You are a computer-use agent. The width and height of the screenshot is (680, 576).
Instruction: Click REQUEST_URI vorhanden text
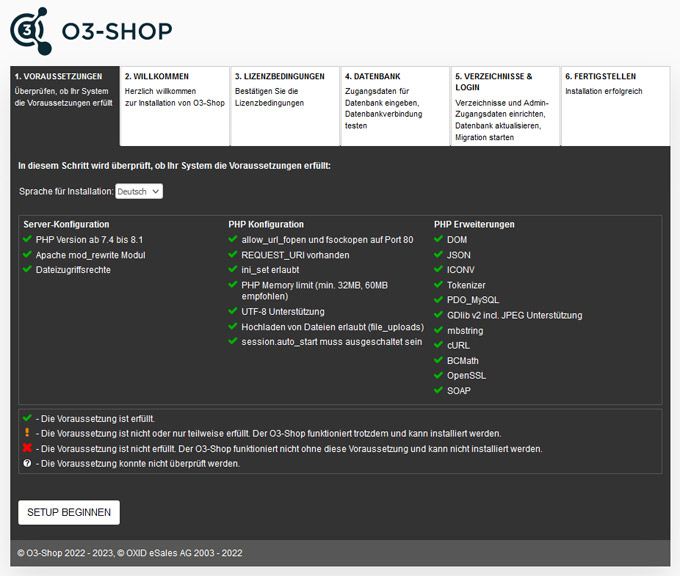pos(295,255)
